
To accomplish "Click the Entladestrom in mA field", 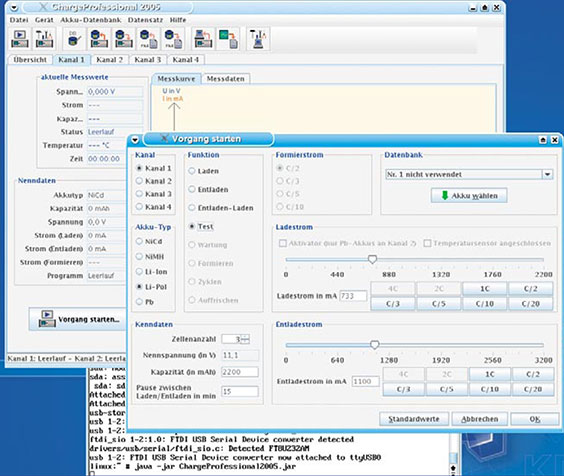I will coord(365,381).
